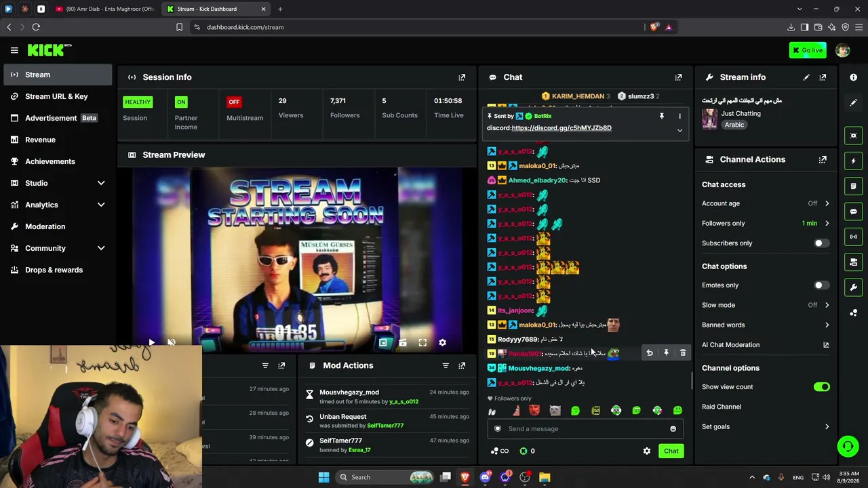Open the Moderation page
This screenshot has width=868, height=488.
pyautogui.click(x=58, y=226)
